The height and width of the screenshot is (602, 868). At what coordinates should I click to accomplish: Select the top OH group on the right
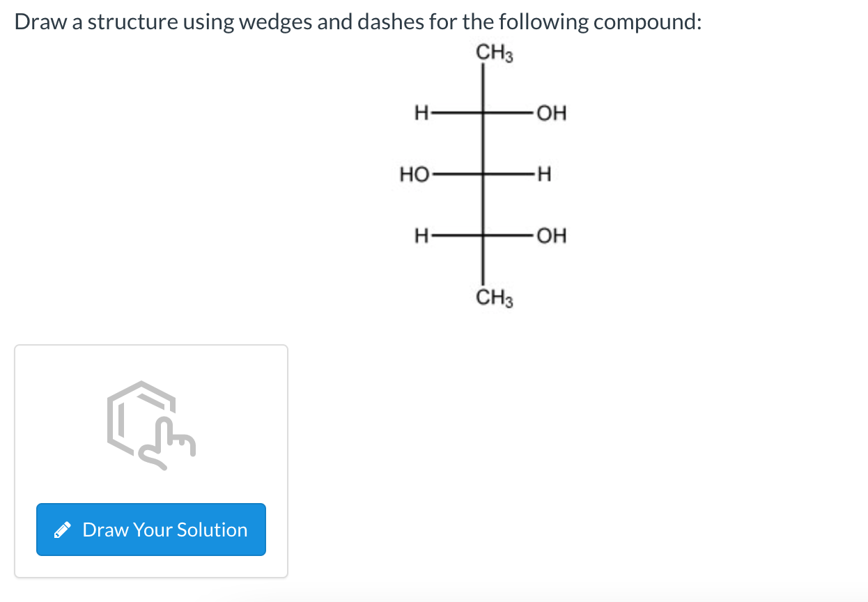tap(550, 114)
